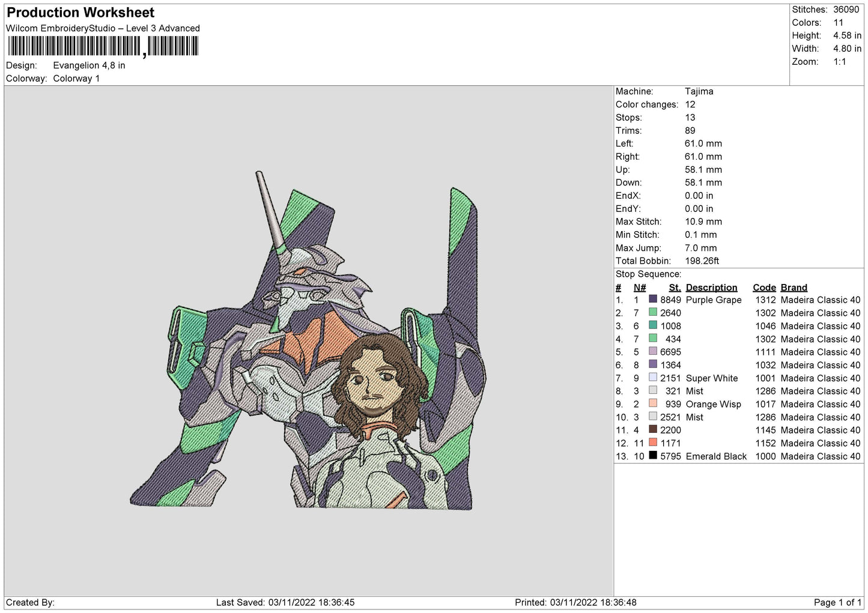Screen dimensions: 868x613
Task: Click the EndX value '0.00 in'
Action: (699, 196)
